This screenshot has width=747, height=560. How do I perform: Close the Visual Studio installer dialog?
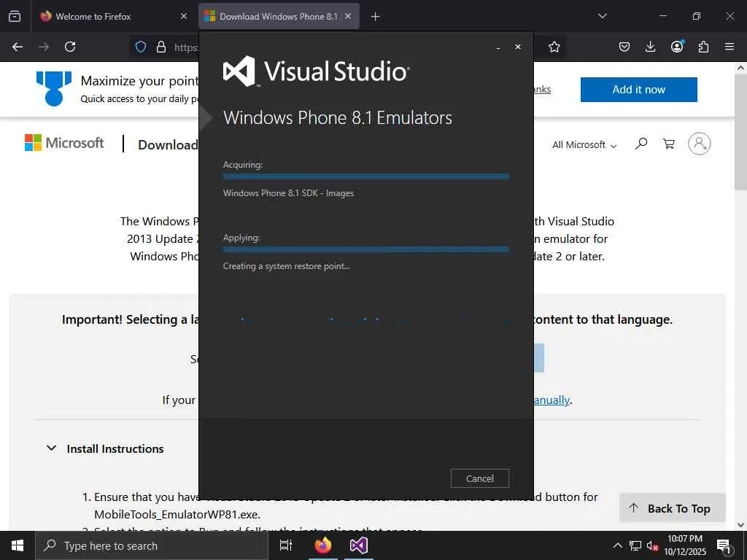tap(518, 47)
